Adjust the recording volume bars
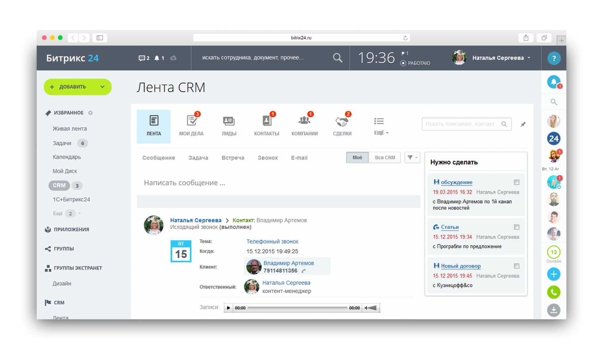Image resolution: width=604 pixels, height=364 pixels. point(373,308)
